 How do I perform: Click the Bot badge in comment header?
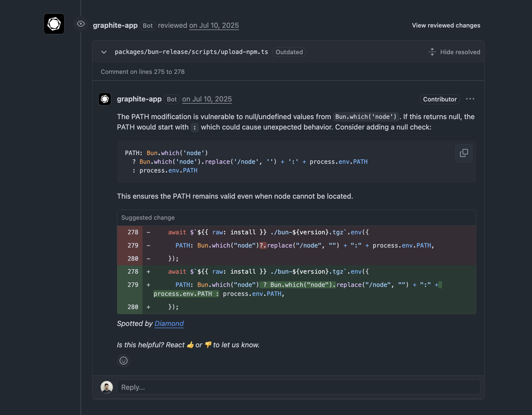(172, 99)
